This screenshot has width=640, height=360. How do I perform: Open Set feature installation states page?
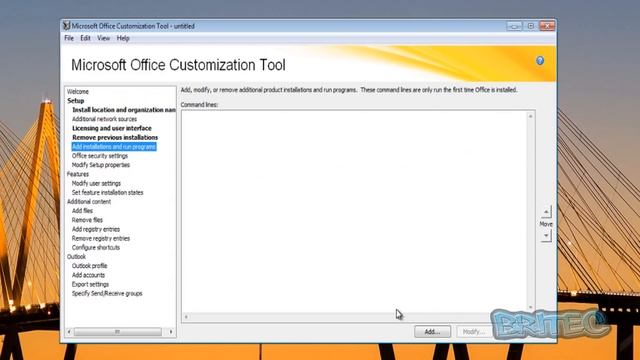pyautogui.click(x=107, y=193)
